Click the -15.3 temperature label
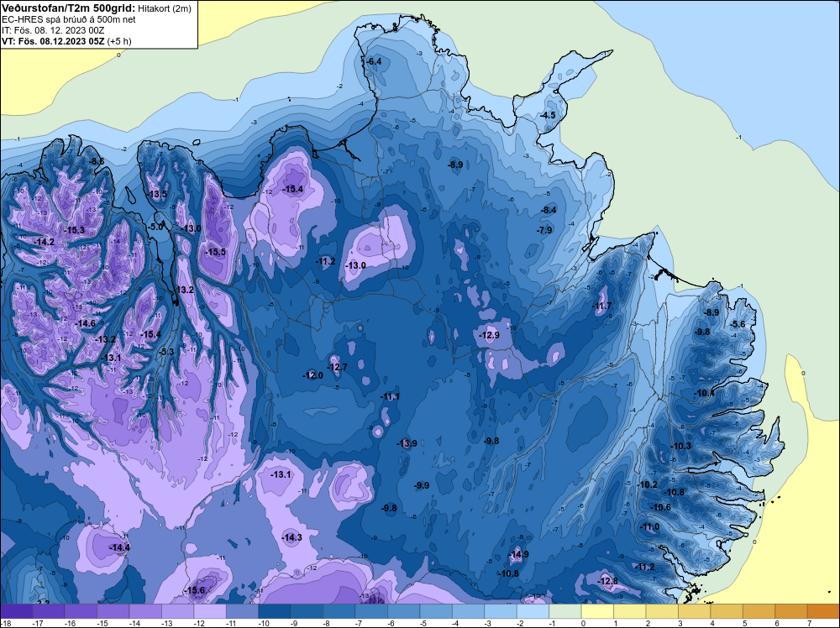The height and width of the screenshot is (628, 840). (x=75, y=230)
